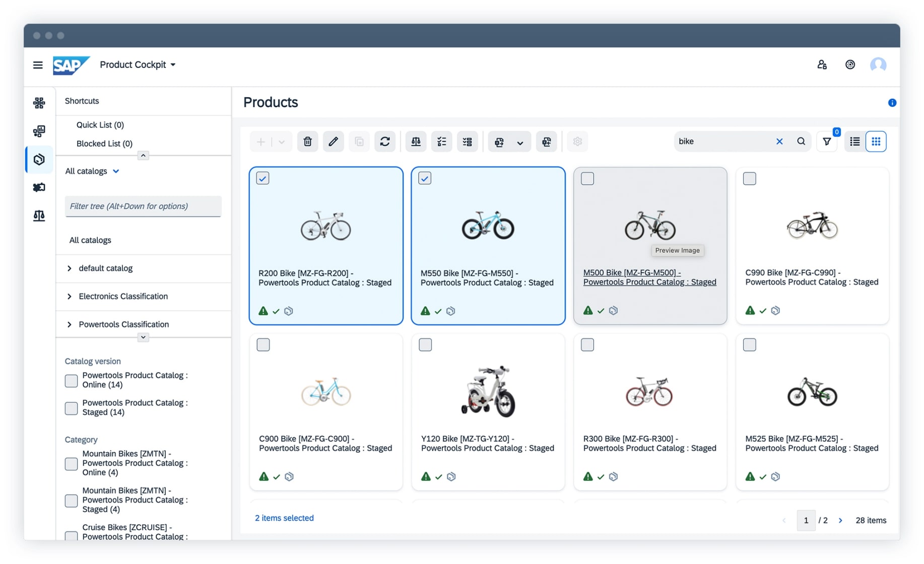Clear the 'bike' search text

(x=779, y=142)
